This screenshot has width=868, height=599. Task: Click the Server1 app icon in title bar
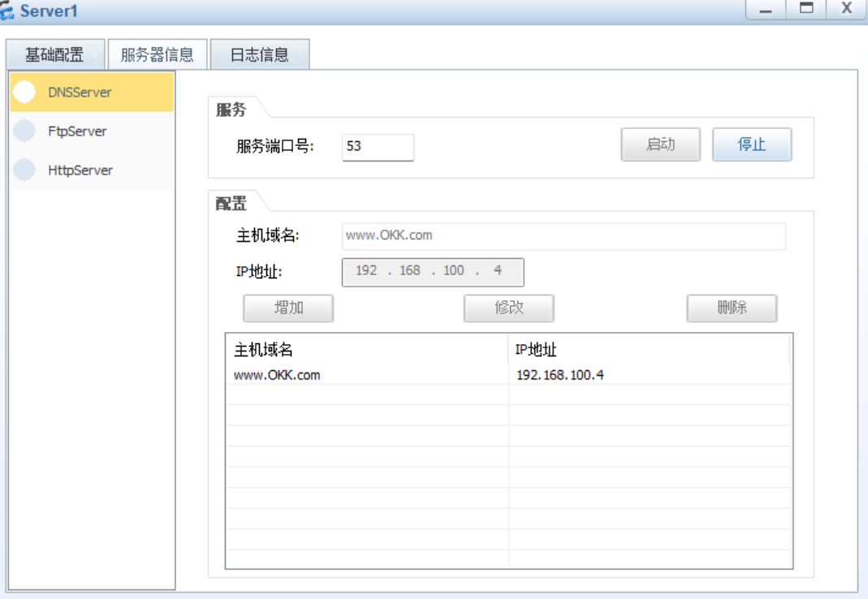click(x=6, y=11)
